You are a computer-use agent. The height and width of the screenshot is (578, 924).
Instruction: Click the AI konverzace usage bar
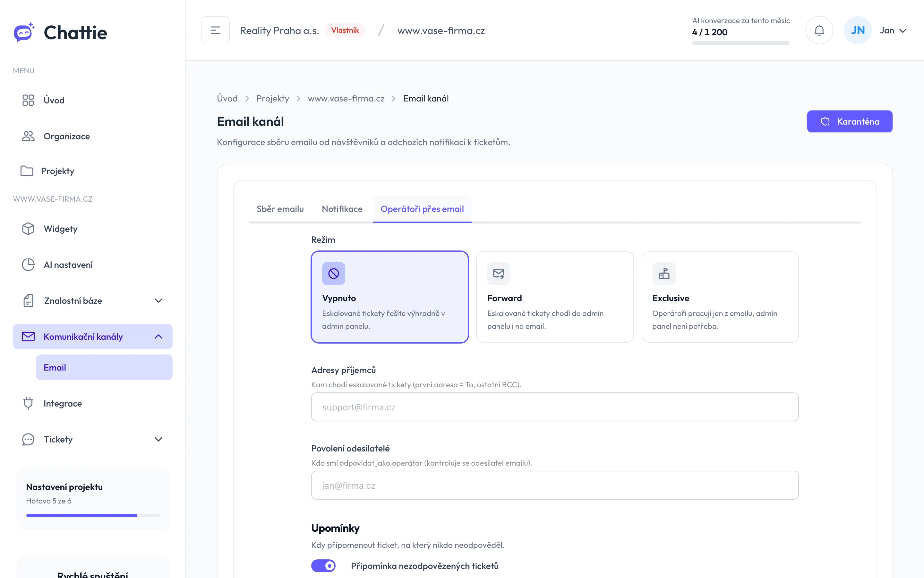[x=741, y=43]
